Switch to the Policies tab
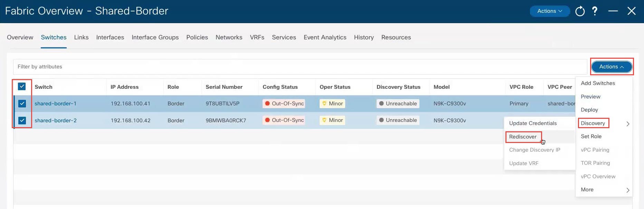Viewport: 644px width, 209px height. [197, 37]
